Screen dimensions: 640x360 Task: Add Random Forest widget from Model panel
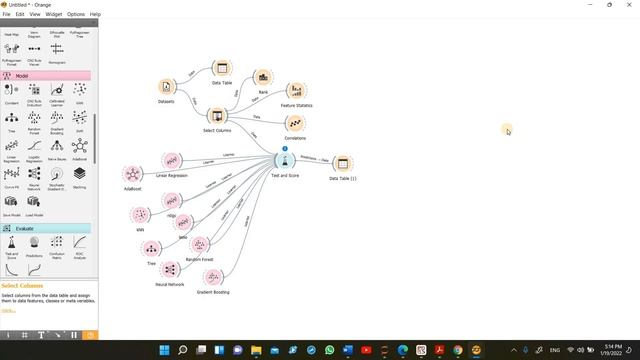34,122
